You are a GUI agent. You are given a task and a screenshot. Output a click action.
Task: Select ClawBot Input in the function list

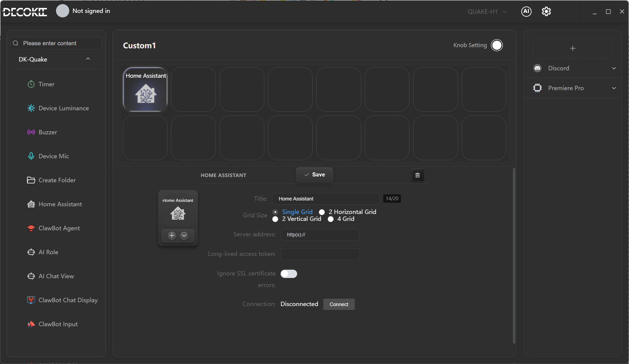pyautogui.click(x=58, y=324)
